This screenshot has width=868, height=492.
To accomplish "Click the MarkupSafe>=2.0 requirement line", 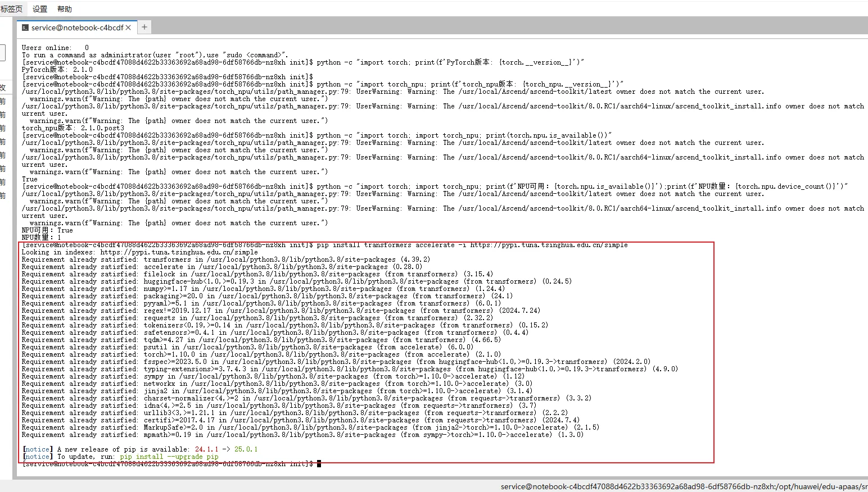I will pos(311,427).
